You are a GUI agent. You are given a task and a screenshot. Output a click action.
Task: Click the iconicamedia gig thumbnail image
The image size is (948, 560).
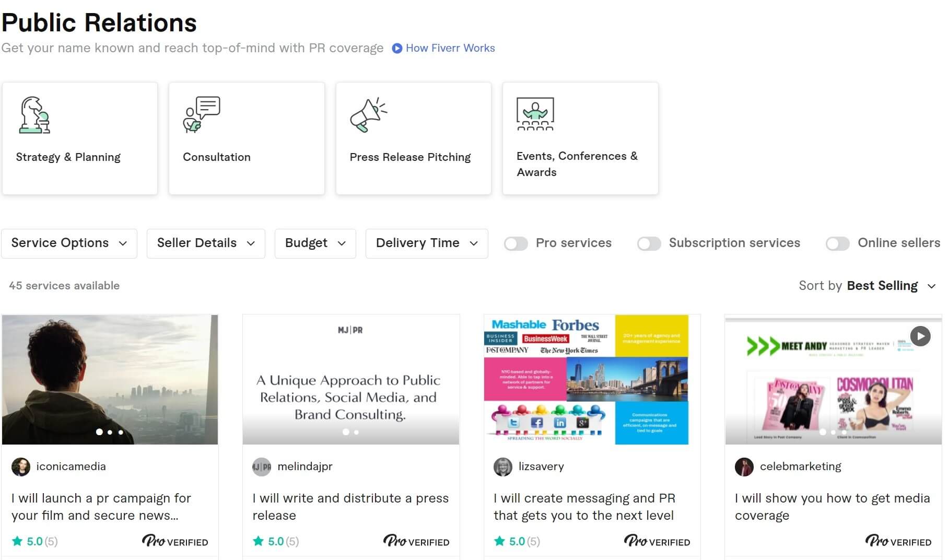pyautogui.click(x=110, y=379)
